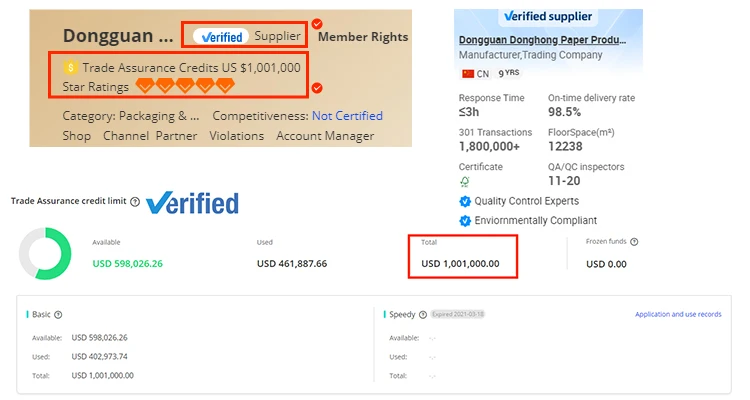This screenshot has width=750, height=400.
Task: Click the green certificate badge icon
Action: pyautogui.click(x=464, y=182)
